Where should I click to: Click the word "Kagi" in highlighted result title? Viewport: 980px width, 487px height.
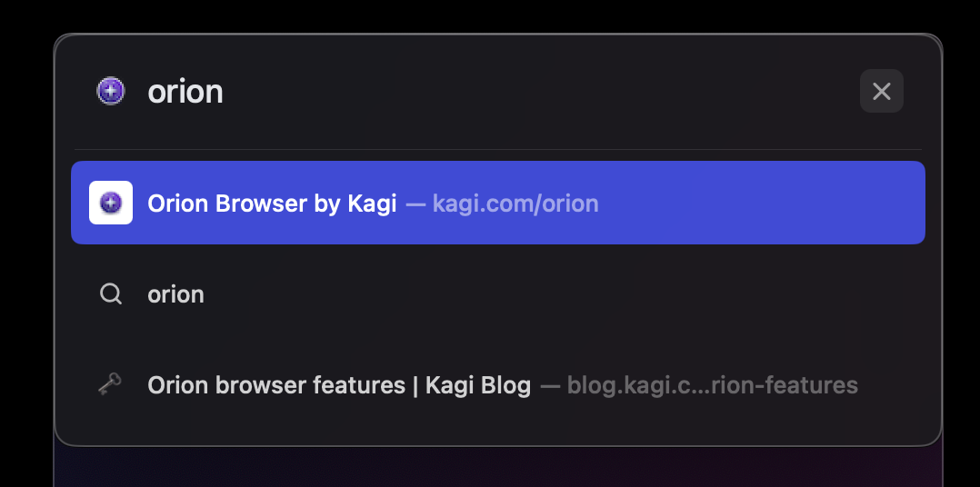372,203
